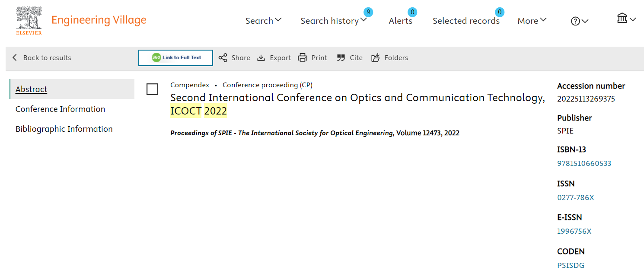Click the Export label in the toolbar
Screen dimensions: 644x280
pos(281,58)
